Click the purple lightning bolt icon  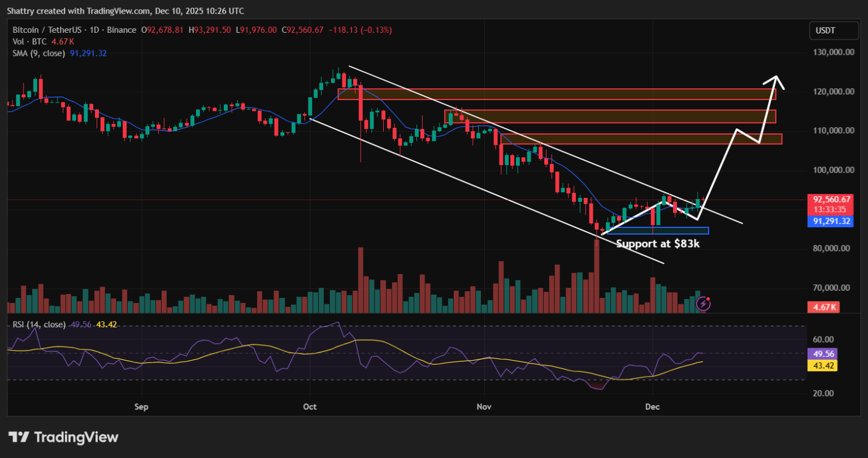(703, 304)
